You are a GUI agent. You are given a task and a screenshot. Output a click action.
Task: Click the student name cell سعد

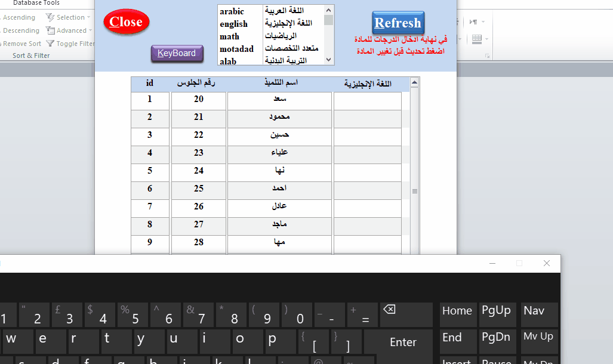[279, 101]
